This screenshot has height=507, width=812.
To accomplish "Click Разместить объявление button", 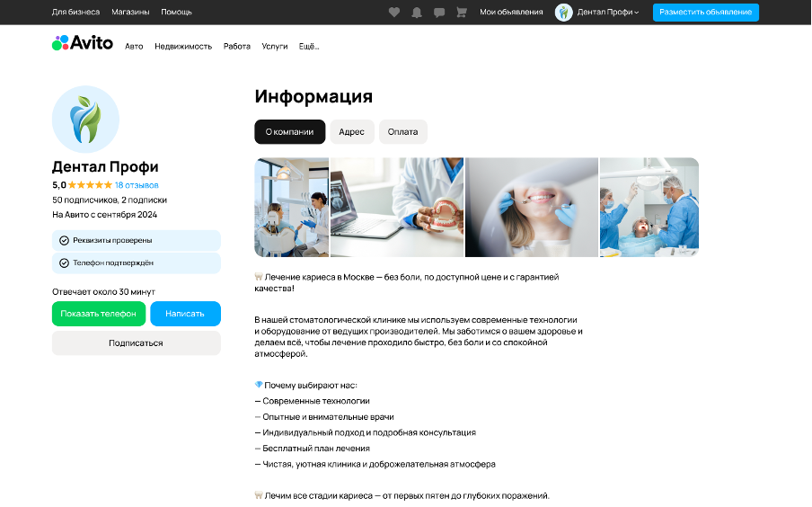I will click(705, 12).
